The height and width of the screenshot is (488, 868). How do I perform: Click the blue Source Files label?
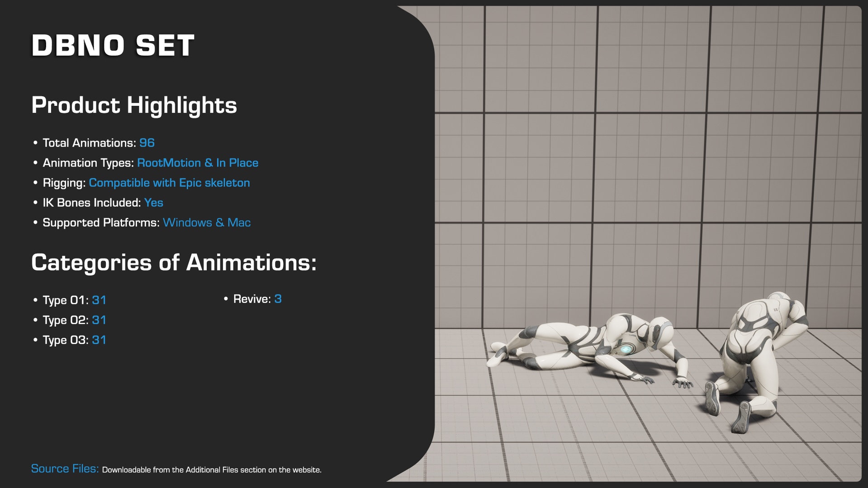65,469
